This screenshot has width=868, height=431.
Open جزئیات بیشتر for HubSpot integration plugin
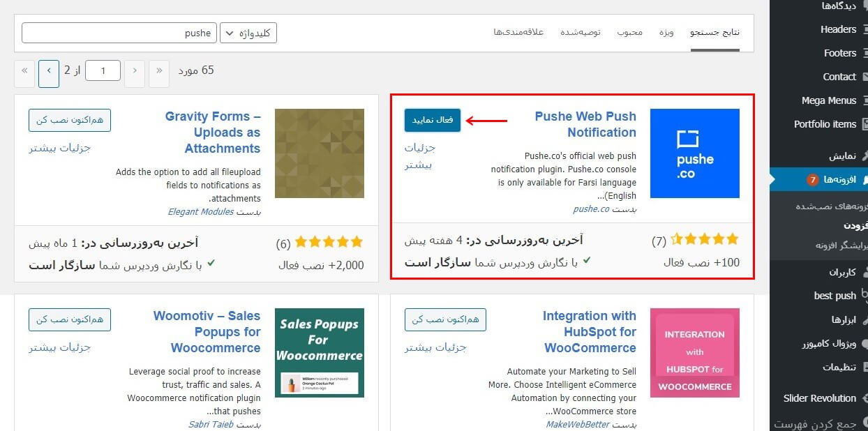[436, 347]
